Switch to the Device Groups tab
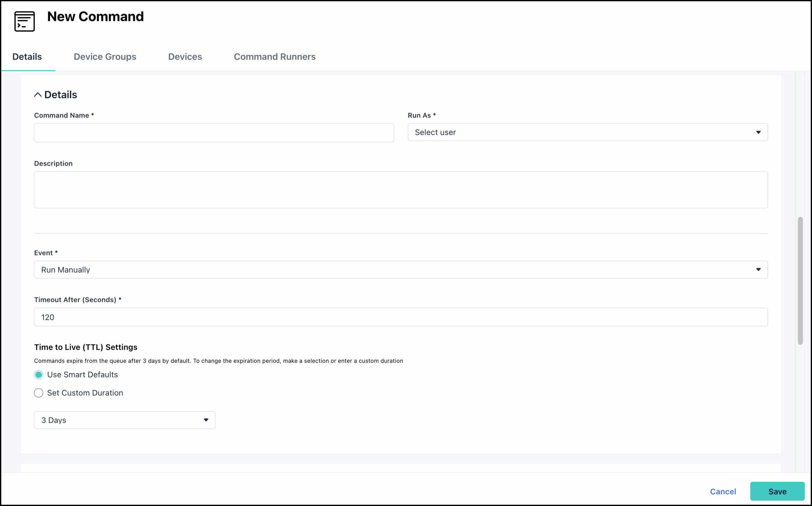The image size is (812, 506). [105, 57]
